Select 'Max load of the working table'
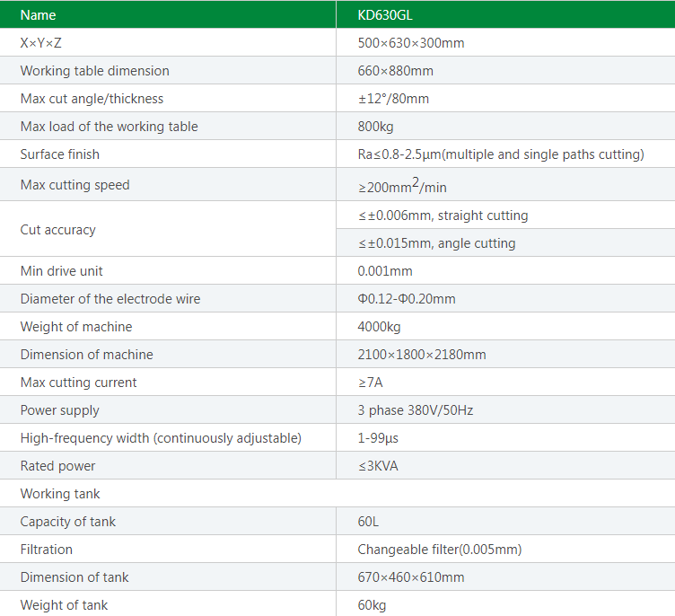 coord(109,127)
